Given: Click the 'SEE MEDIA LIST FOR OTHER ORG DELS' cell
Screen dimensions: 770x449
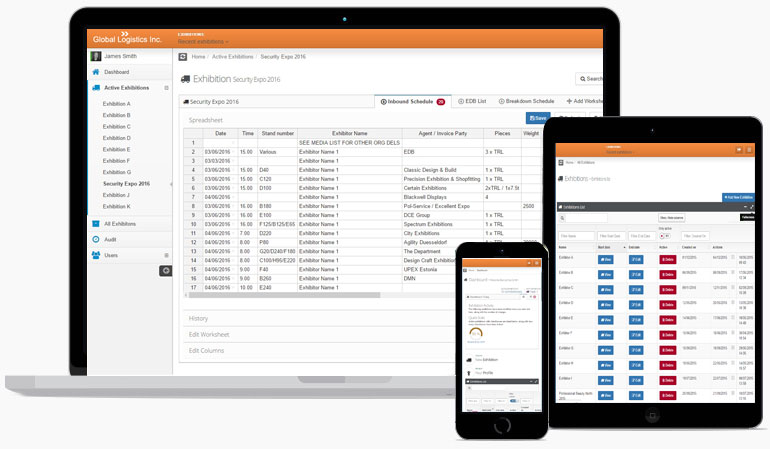Looking at the screenshot, I should [x=350, y=142].
